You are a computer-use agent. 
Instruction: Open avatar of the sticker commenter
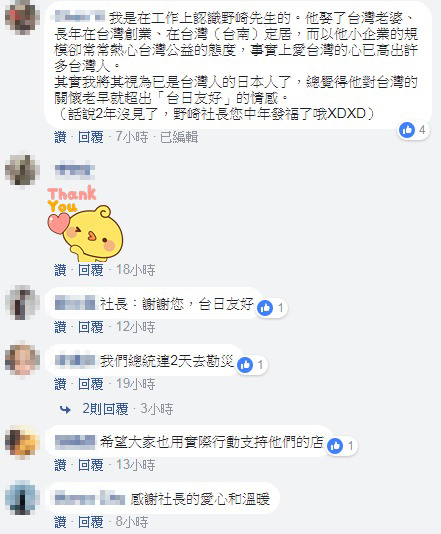pyautogui.click(x=22, y=170)
